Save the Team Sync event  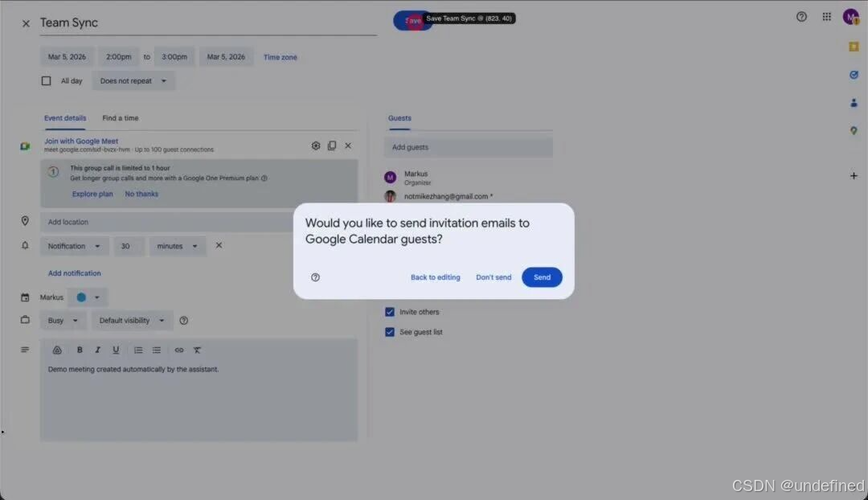[x=413, y=20]
